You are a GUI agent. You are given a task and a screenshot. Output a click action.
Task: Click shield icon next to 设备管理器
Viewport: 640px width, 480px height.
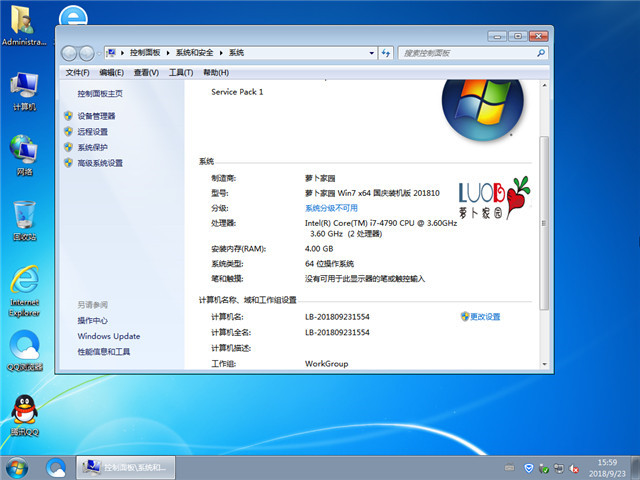68,116
